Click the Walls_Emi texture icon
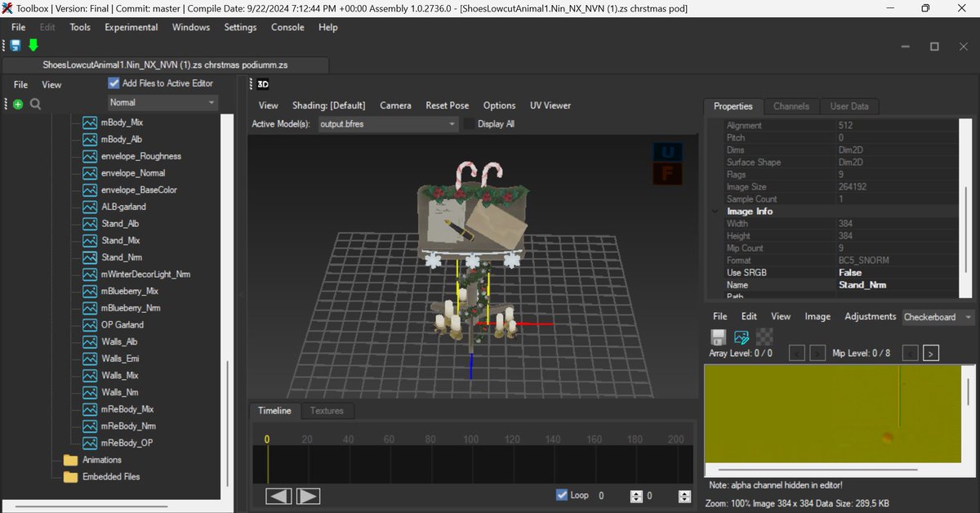This screenshot has height=513, width=980. [90, 359]
